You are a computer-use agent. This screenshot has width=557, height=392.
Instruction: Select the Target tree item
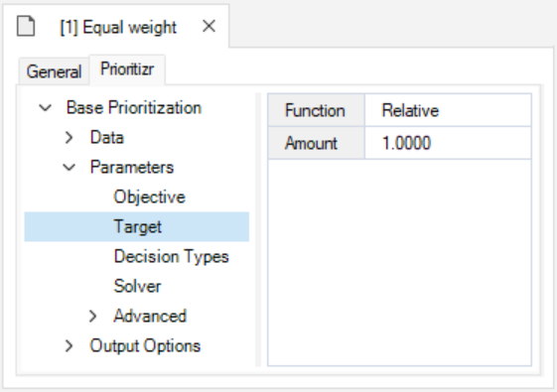pos(137,227)
